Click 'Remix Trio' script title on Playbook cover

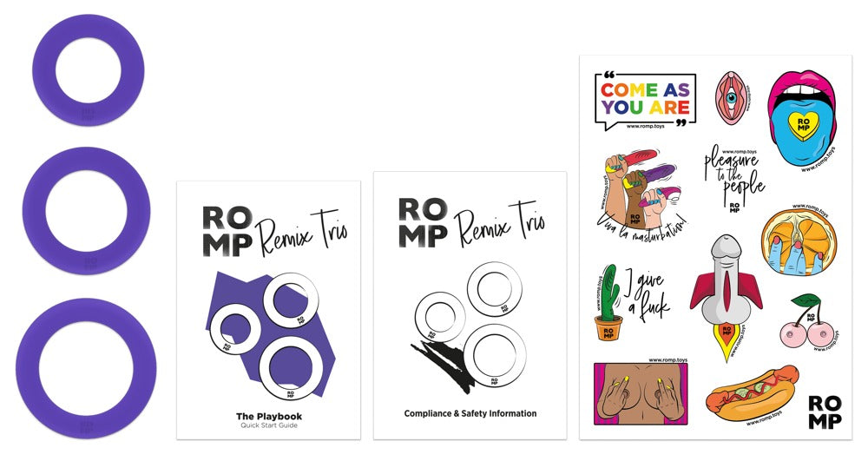point(302,233)
